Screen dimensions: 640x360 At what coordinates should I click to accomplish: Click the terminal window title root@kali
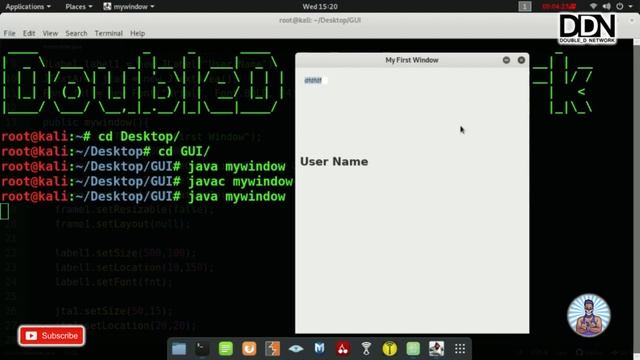320,20
